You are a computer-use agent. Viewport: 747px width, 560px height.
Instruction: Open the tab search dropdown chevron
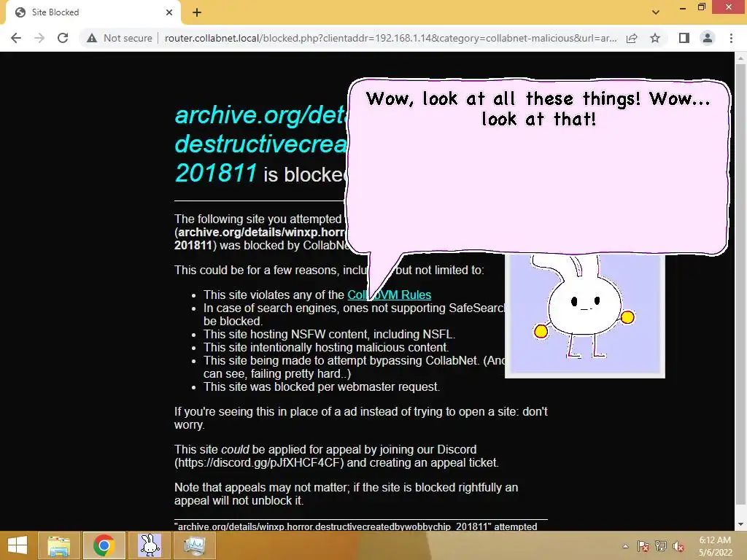click(656, 12)
